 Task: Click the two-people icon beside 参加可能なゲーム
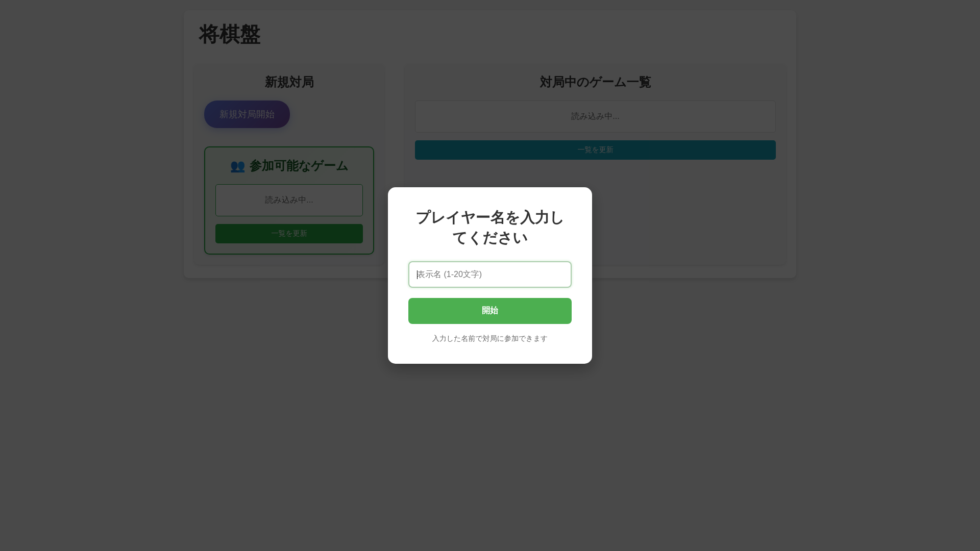tap(237, 166)
